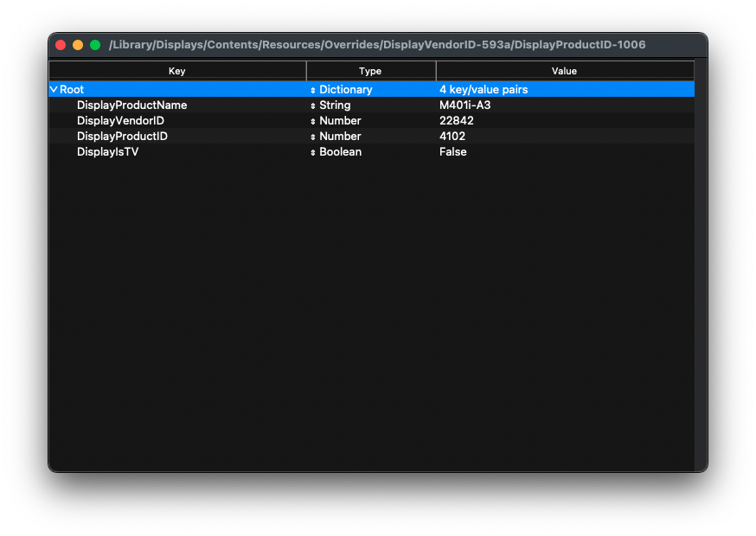This screenshot has height=536, width=756.
Task: Collapse the Root dictionary disclosure arrow
Action: pos(54,90)
